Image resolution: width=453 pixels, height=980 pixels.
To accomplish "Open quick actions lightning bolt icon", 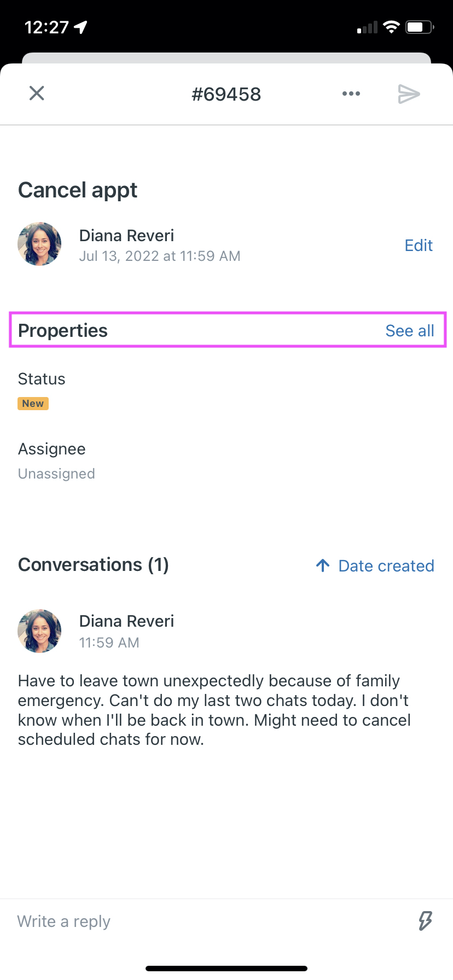I will click(425, 921).
